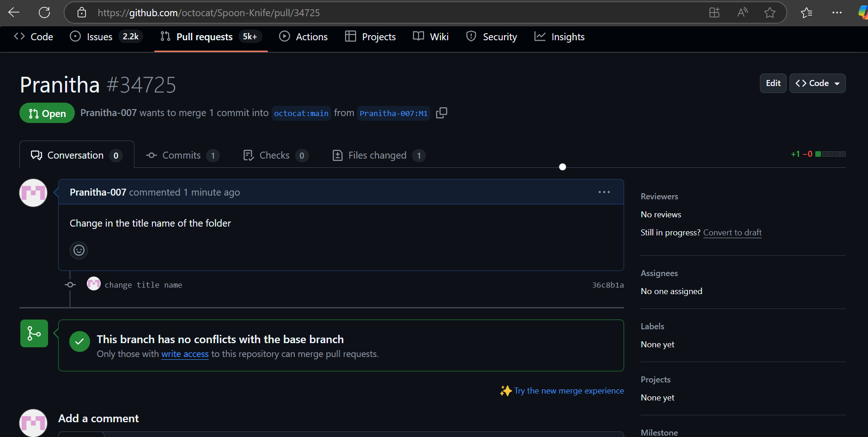The width and height of the screenshot is (868, 437).
Task: Add a reaction with the smiley icon
Action: click(79, 250)
